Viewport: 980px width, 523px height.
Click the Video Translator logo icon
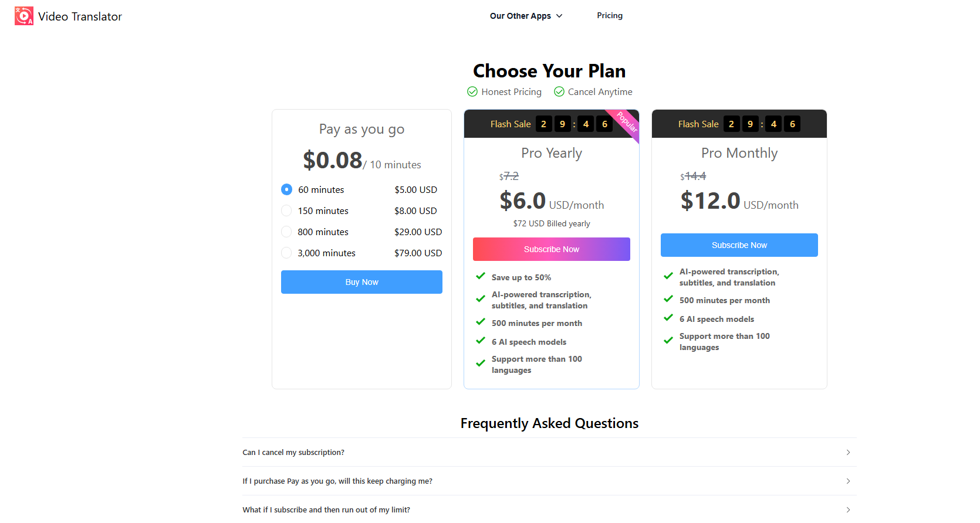pyautogui.click(x=24, y=16)
